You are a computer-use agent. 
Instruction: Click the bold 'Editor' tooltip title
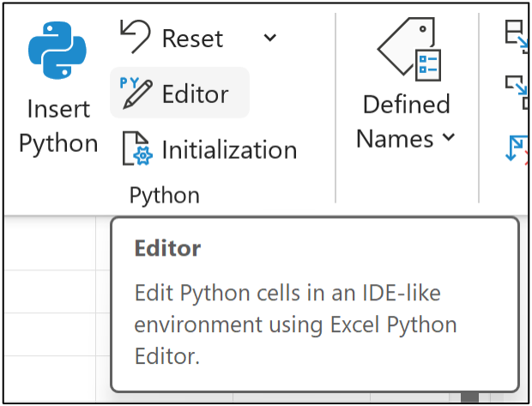point(168,249)
